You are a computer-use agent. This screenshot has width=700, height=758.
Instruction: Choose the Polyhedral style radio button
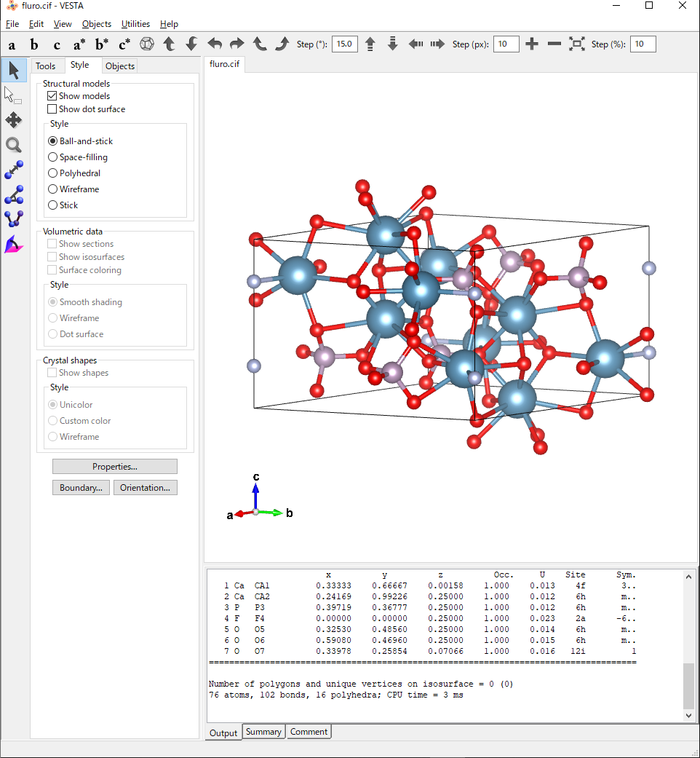point(53,173)
